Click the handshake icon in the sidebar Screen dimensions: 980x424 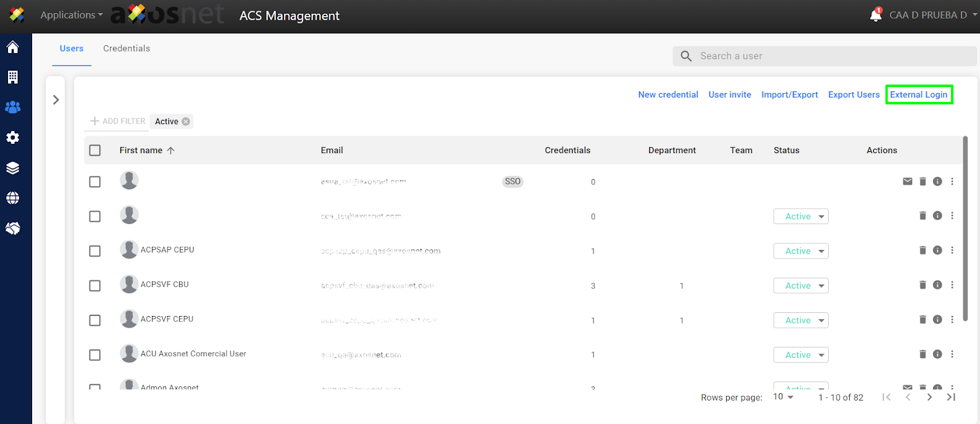(x=12, y=228)
